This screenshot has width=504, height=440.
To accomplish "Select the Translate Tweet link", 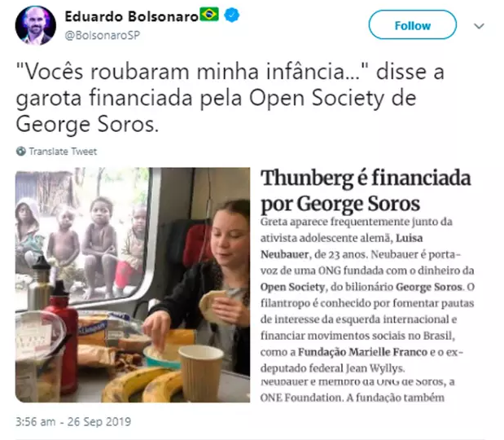I will (x=63, y=152).
